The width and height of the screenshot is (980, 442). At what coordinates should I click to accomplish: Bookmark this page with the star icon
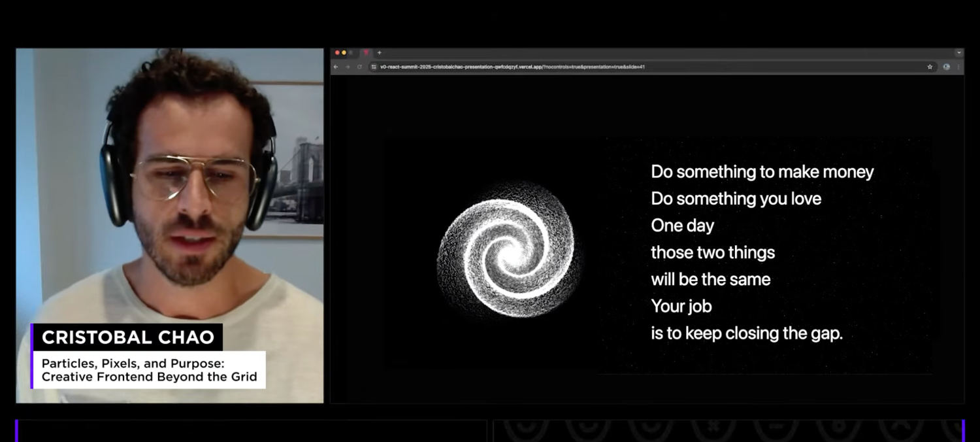pos(930,67)
